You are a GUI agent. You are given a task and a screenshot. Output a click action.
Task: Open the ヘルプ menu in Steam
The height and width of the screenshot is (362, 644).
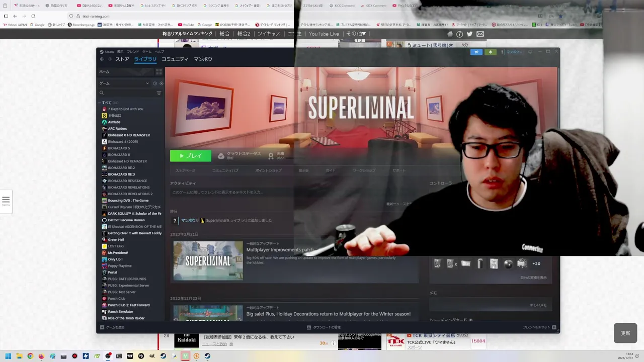[x=159, y=52]
